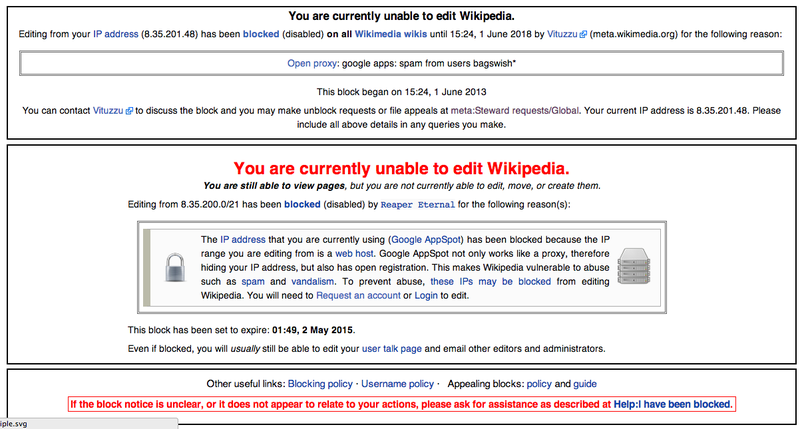Click blocked link before 'by Reaper Eternal'
Image resolution: width=800 pixels, height=429 pixels.
click(x=302, y=205)
